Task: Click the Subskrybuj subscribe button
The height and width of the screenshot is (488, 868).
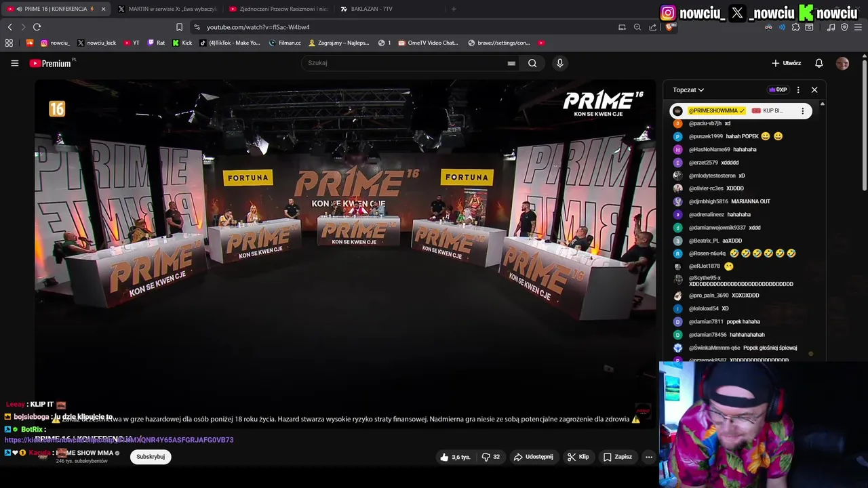Action: pyautogui.click(x=151, y=457)
